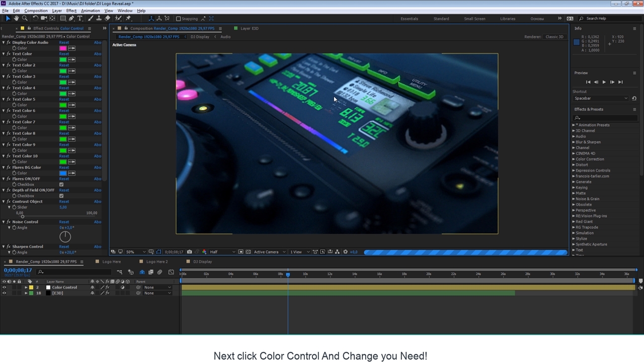Open the Half resolution dropdown
644x362 pixels.
[x=221, y=252]
